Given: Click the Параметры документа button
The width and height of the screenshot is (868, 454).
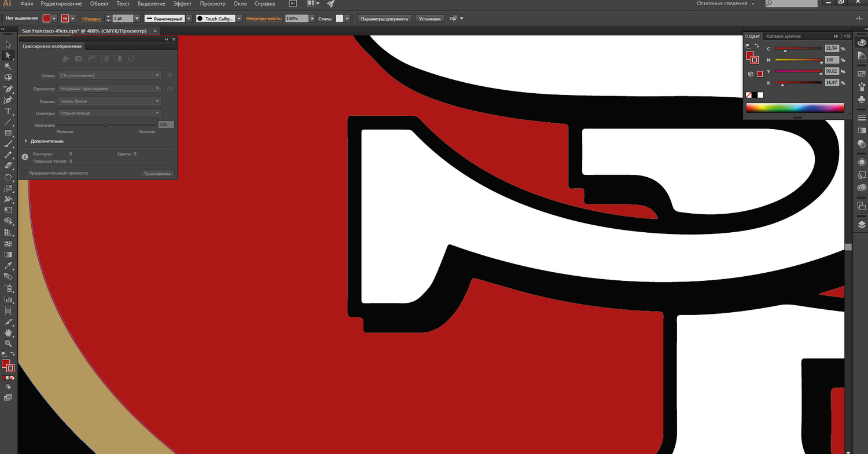Looking at the screenshot, I should tap(384, 19).
